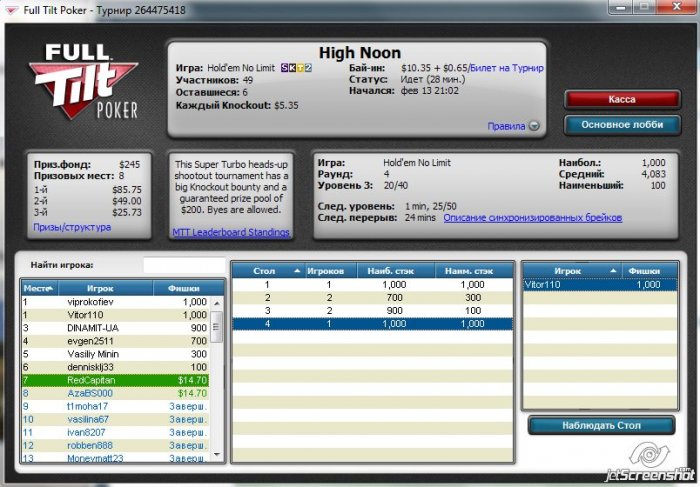Viewport: 700px width, 487px height.
Task: Select player AzaBS000
Action: [x=115, y=393]
